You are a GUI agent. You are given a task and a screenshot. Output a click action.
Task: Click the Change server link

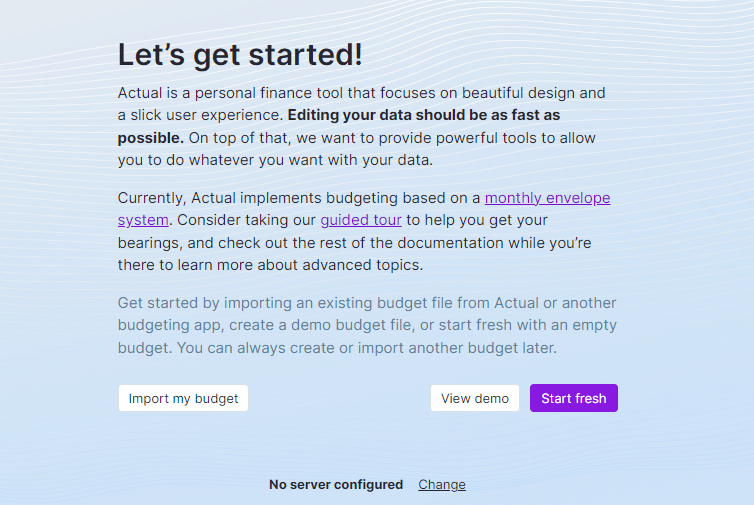442,484
